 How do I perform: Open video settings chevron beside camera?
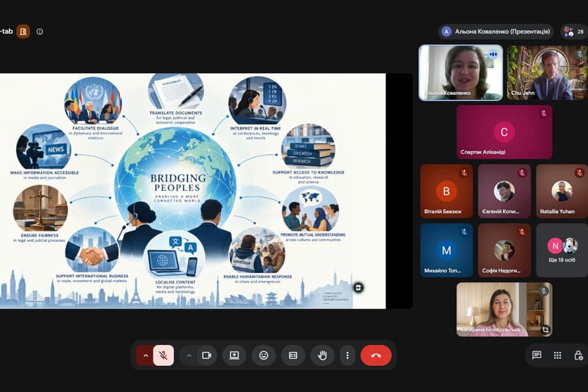(x=189, y=355)
